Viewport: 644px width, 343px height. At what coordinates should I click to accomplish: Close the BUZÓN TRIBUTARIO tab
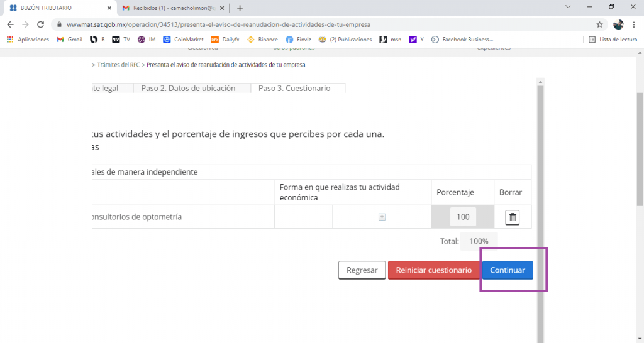(109, 8)
